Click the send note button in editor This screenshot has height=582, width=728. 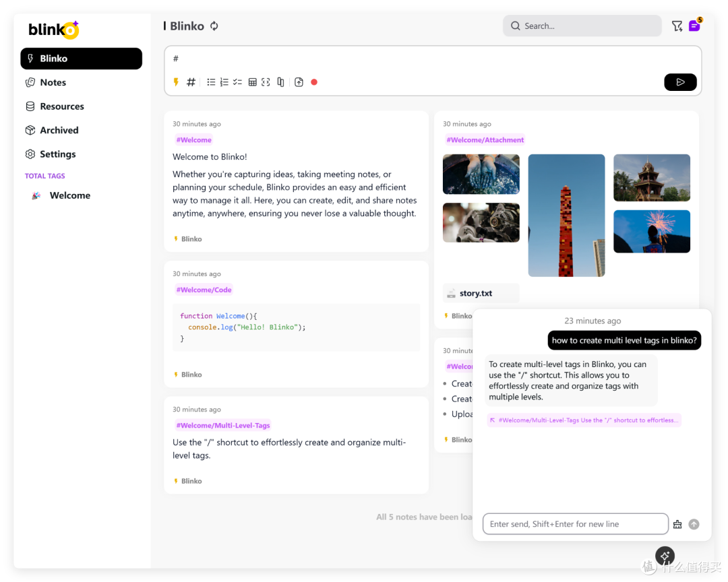(x=680, y=82)
